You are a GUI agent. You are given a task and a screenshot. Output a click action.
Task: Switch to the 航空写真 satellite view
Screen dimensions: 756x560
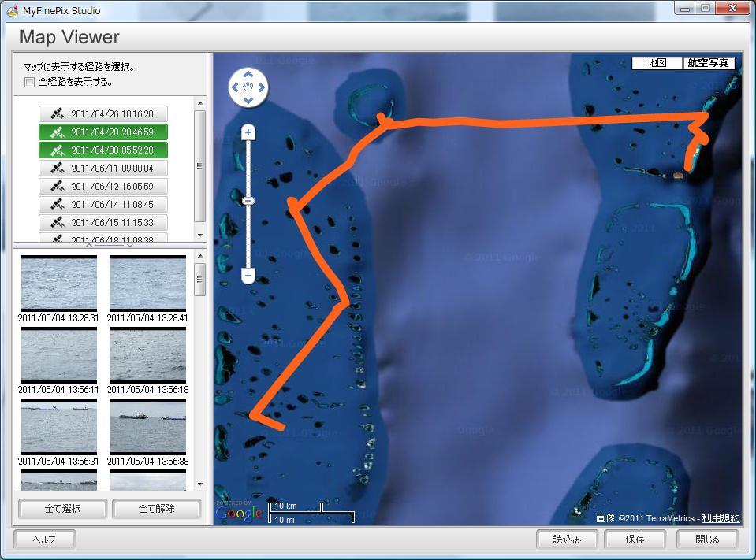coord(709,63)
